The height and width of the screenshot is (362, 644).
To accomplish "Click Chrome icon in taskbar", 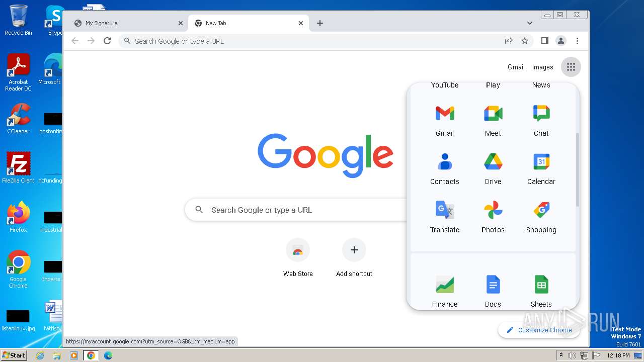I will [x=91, y=355].
